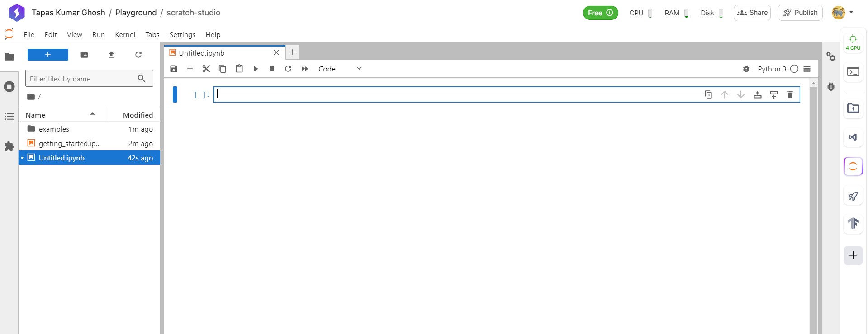Open the Tabs menu
Screen dimensions: 868x334
click(x=152, y=34)
